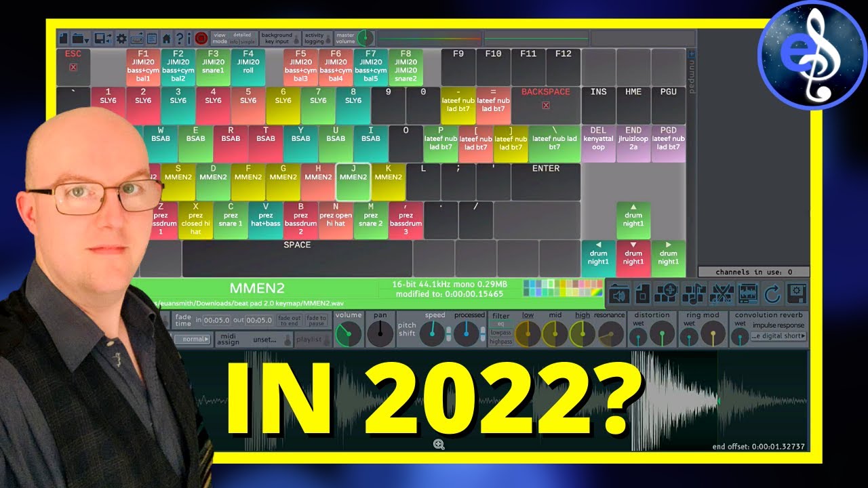This screenshot has height=488, width=868.
Task: Click the 'fade to pause' button
Action: (316, 320)
